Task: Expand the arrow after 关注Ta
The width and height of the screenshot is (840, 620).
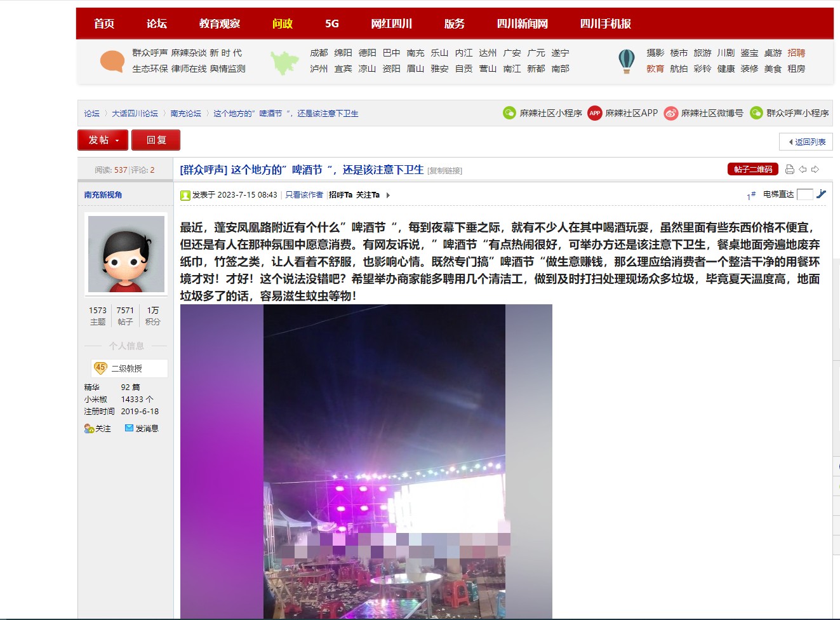Action: pyautogui.click(x=388, y=195)
